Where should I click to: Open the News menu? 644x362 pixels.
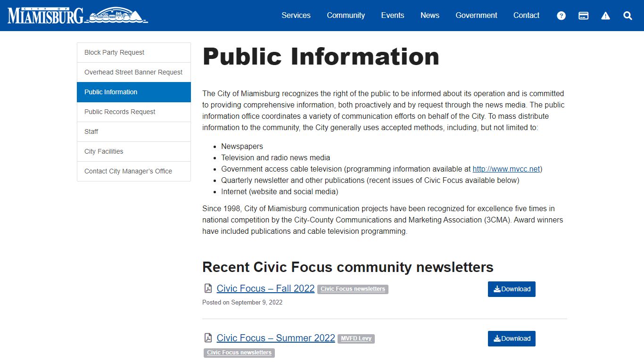(430, 15)
